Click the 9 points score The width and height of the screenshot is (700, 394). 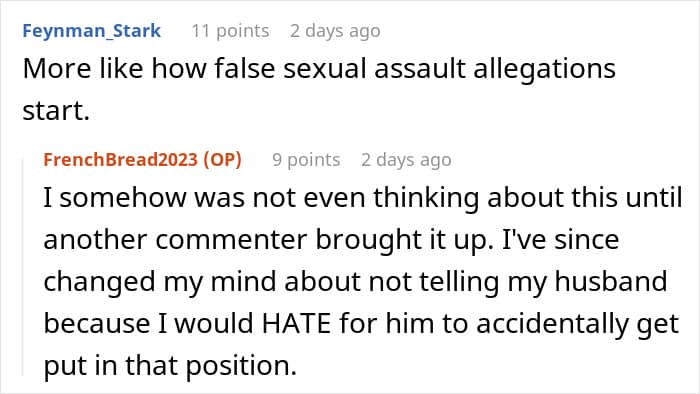pos(306,160)
